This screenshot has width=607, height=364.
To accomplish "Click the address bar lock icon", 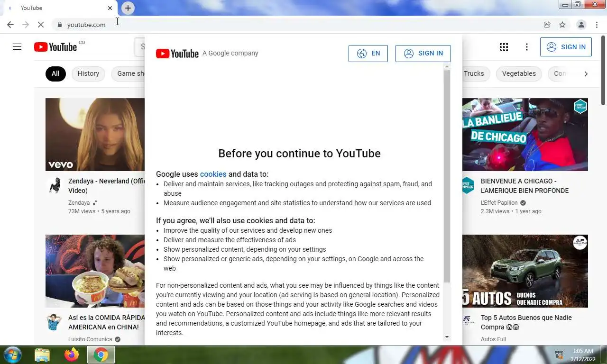I will 59,25.
